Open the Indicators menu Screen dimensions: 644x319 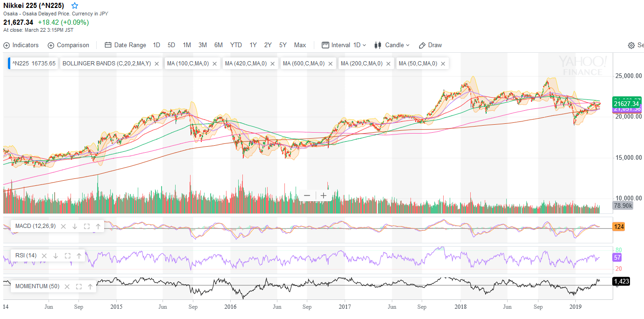[21, 45]
